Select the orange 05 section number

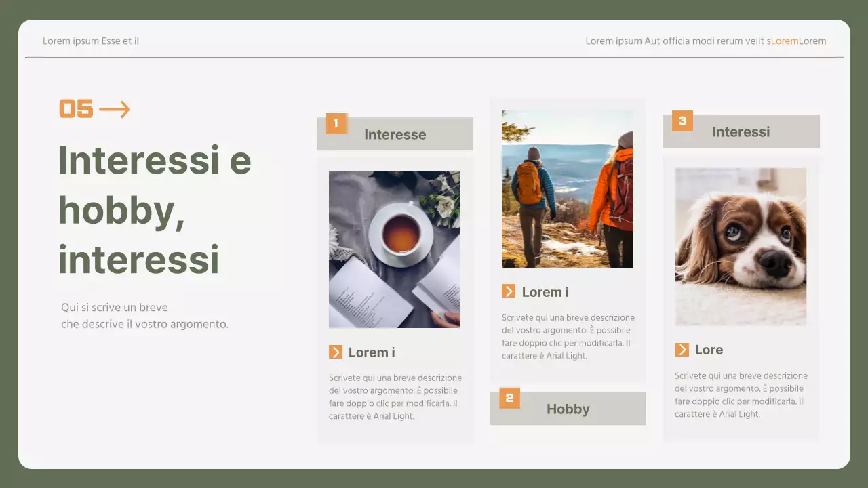tap(76, 108)
